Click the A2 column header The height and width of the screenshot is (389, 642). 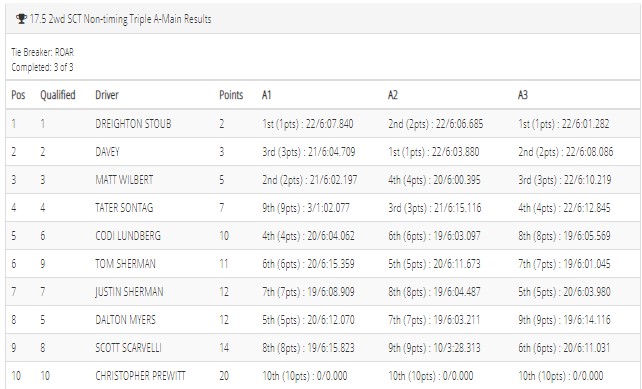pos(393,95)
